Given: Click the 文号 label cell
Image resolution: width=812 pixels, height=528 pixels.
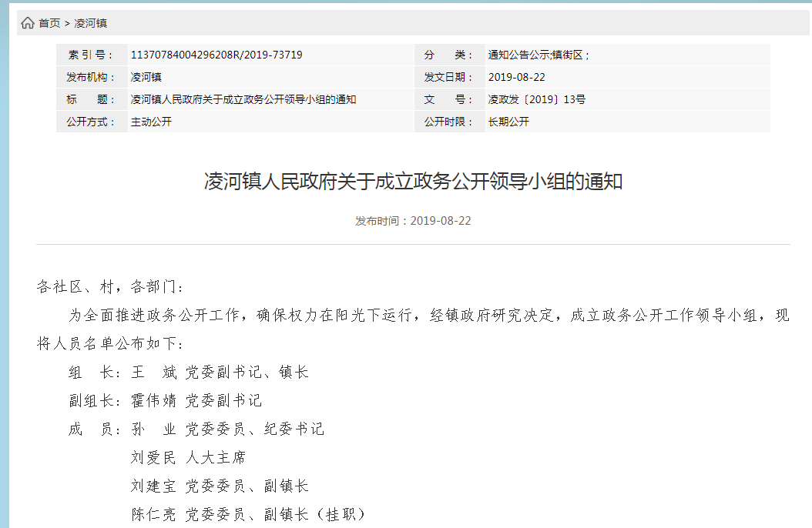Looking at the screenshot, I should (x=449, y=99).
